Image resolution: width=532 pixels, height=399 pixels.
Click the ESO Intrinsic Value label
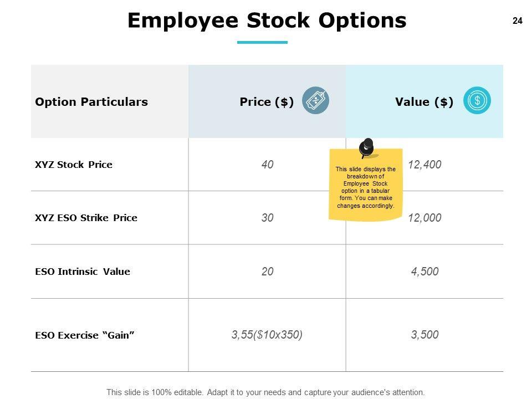coord(83,272)
